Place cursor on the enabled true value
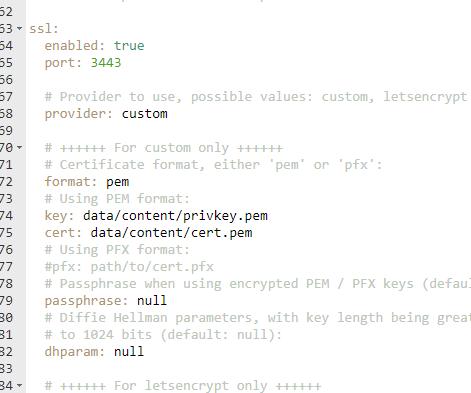Viewport: 471px width, 393px height. point(129,46)
